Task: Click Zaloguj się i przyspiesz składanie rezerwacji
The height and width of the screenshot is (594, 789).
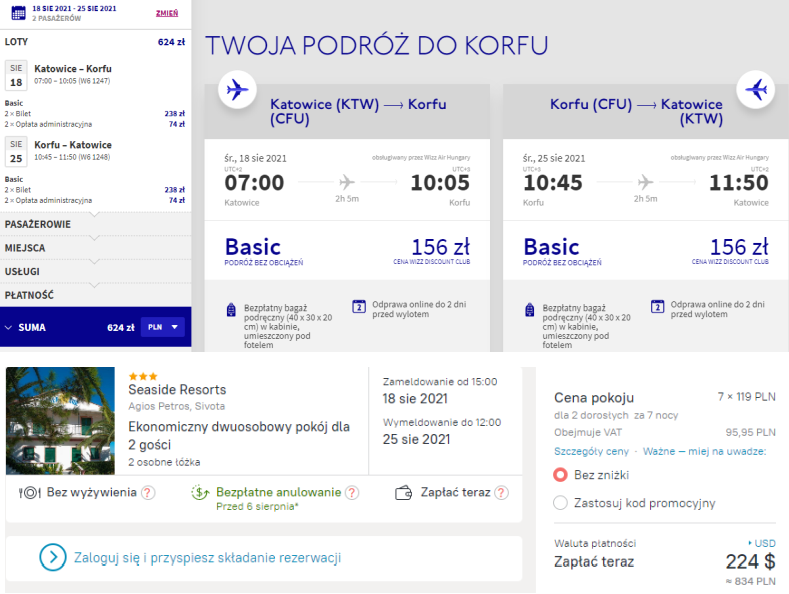Action: pos(208,557)
